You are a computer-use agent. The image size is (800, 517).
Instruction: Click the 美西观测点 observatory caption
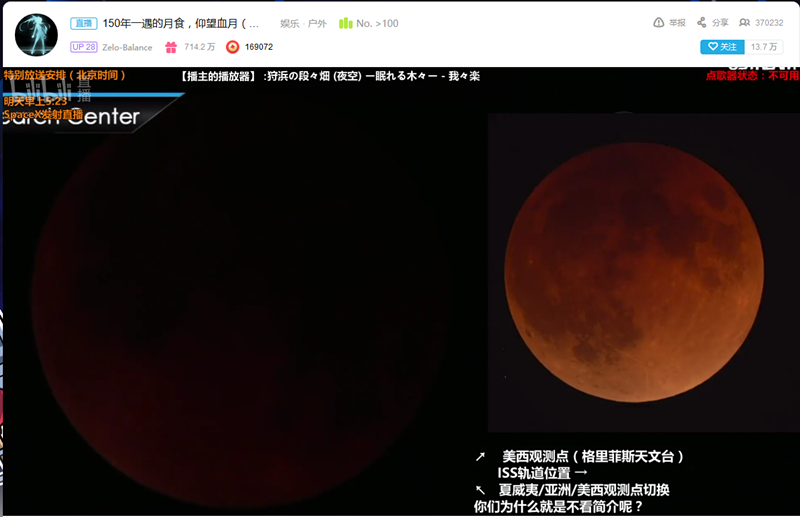tap(593, 456)
